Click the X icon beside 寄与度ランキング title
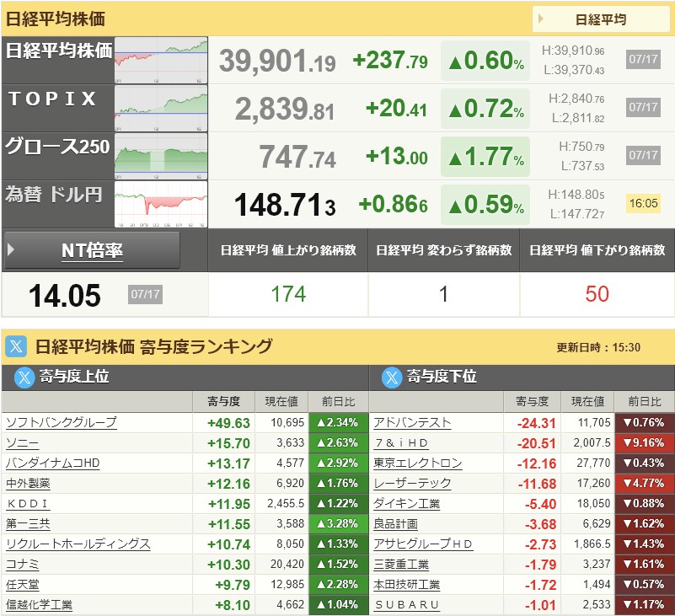This screenshot has width=675, height=616. click(x=16, y=346)
